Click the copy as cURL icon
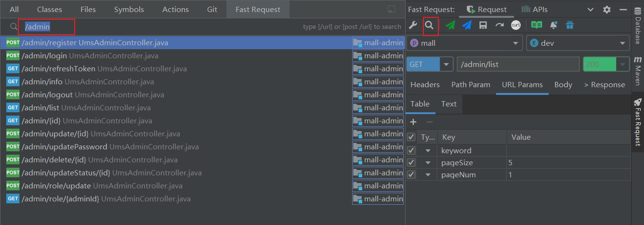 [515, 25]
